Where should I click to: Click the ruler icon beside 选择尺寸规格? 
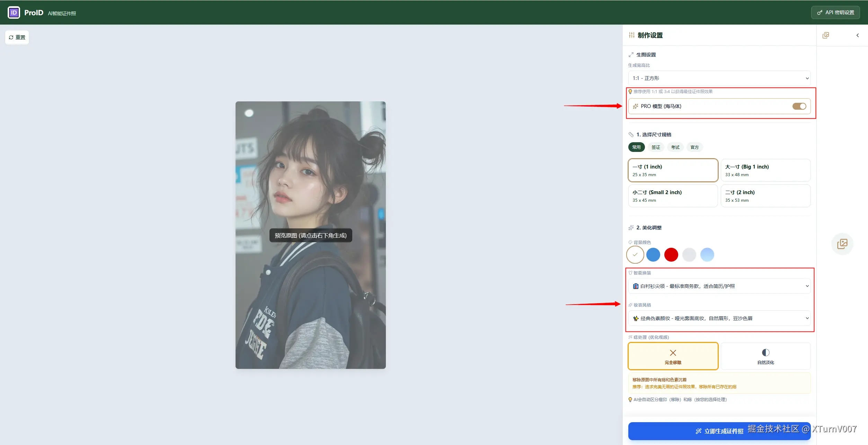[x=631, y=134]
